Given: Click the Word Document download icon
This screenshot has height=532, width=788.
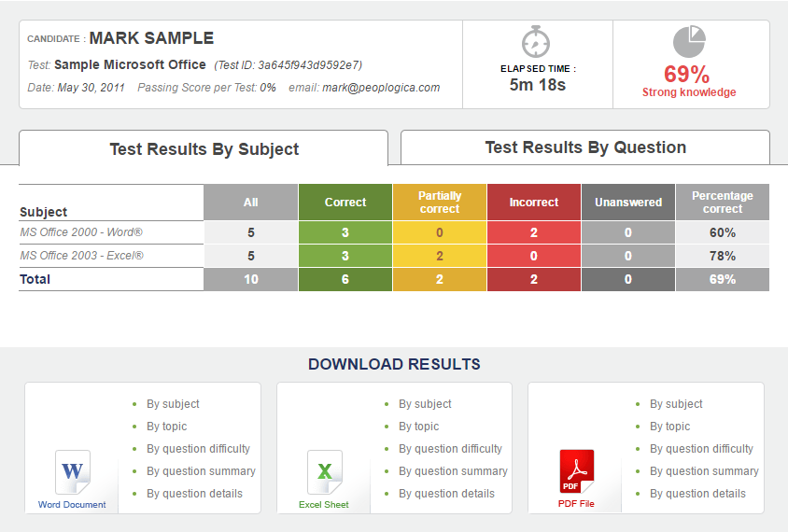Looking at the screenshot, I should click(x=73, y=471).
